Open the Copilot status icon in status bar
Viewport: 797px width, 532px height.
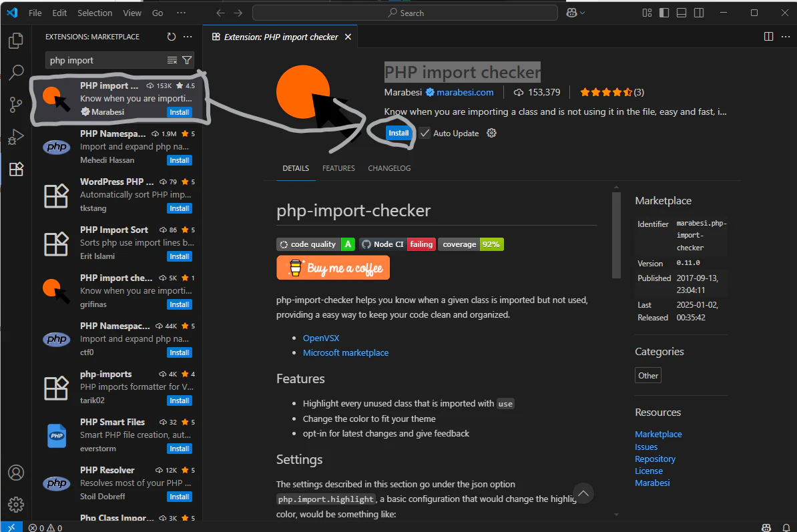[766, 527]
